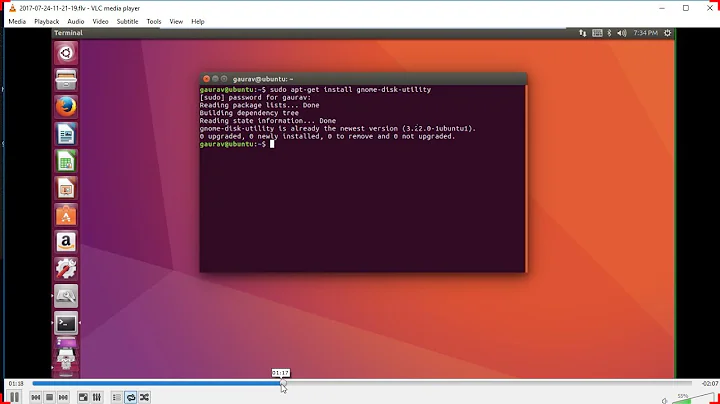The width and height of the screenshot is (720, 404).
Task: Skip to the next media item
Action: [63, 397]
